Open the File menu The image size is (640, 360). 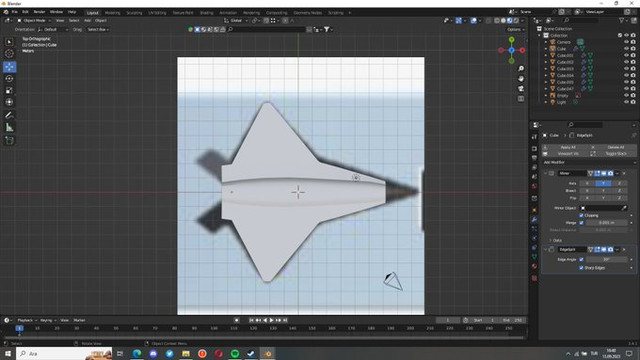click(15, 12)
